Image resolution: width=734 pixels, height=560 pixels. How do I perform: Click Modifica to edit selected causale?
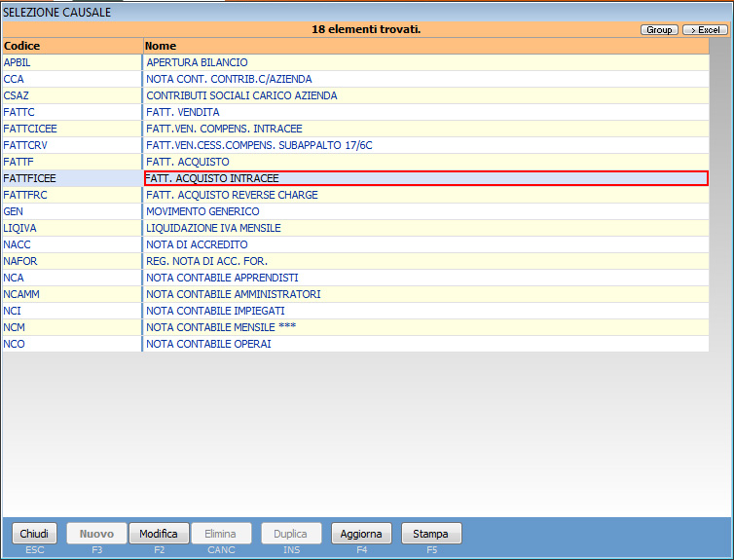(x=158, y=534)
